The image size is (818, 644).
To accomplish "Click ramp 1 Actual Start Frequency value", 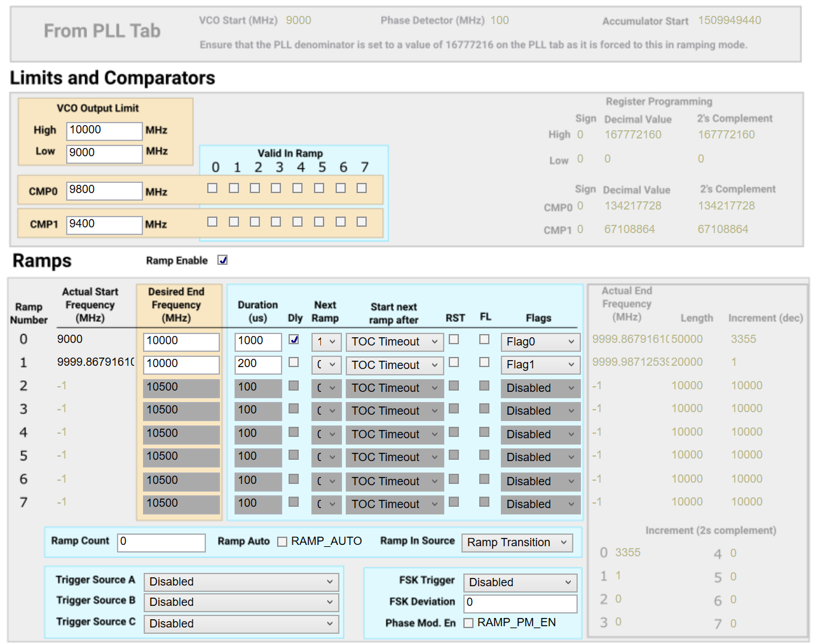I will (96, 362).
